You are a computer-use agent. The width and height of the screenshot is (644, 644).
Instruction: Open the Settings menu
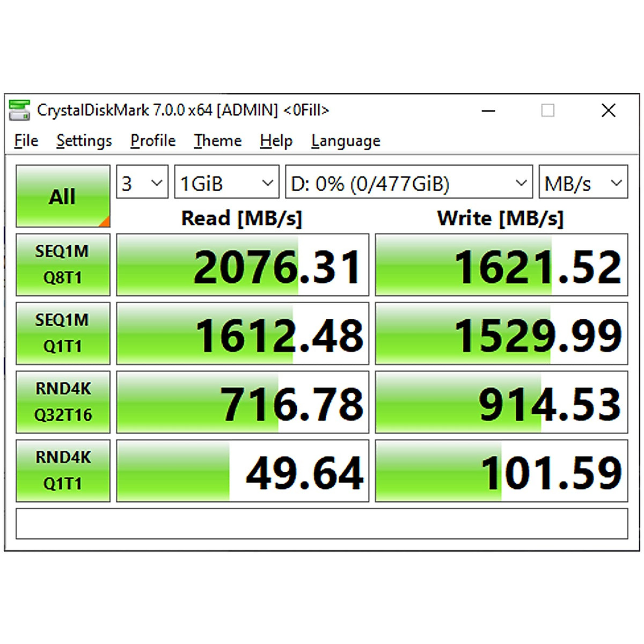84,141
